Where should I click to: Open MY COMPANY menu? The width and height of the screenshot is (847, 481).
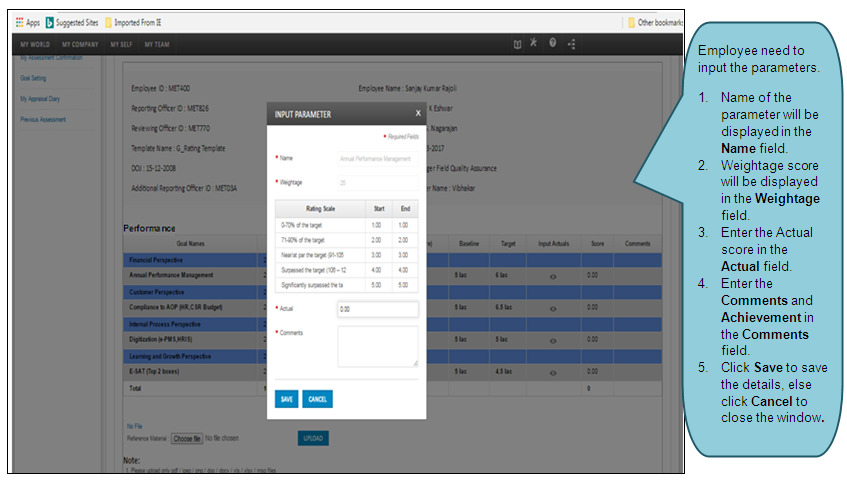coord(80,44)
